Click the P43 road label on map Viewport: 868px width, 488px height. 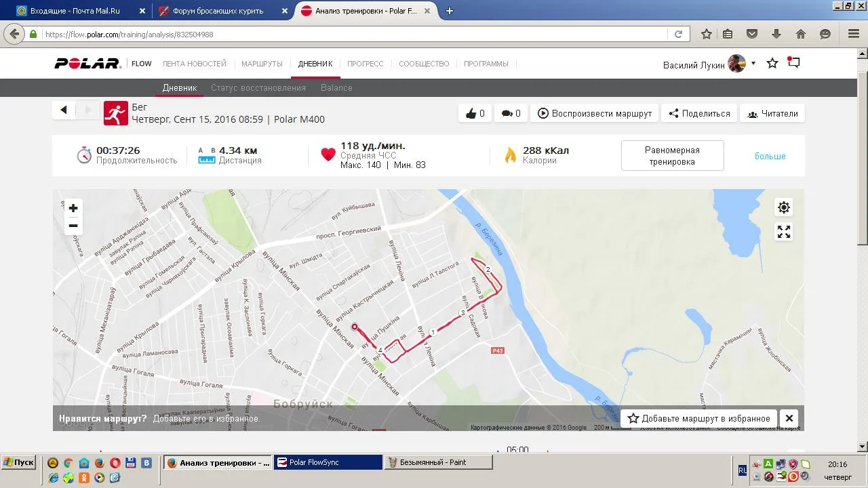[498, 350]
